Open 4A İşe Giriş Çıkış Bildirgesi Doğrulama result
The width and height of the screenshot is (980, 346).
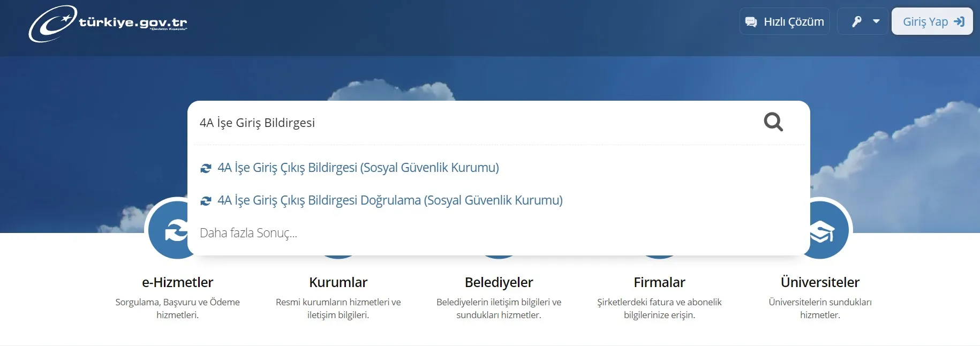tap(390, 200)
